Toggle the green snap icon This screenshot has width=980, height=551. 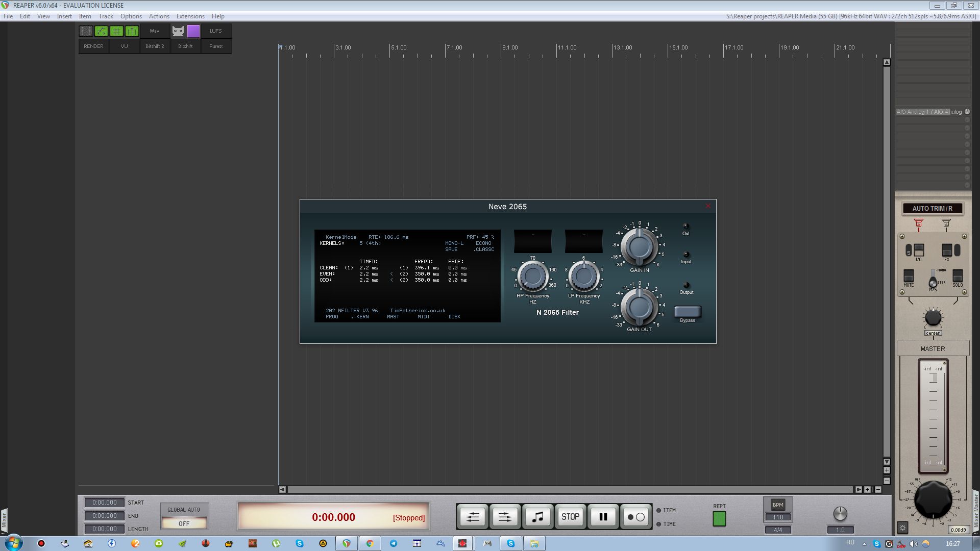[x=132, y=31]
